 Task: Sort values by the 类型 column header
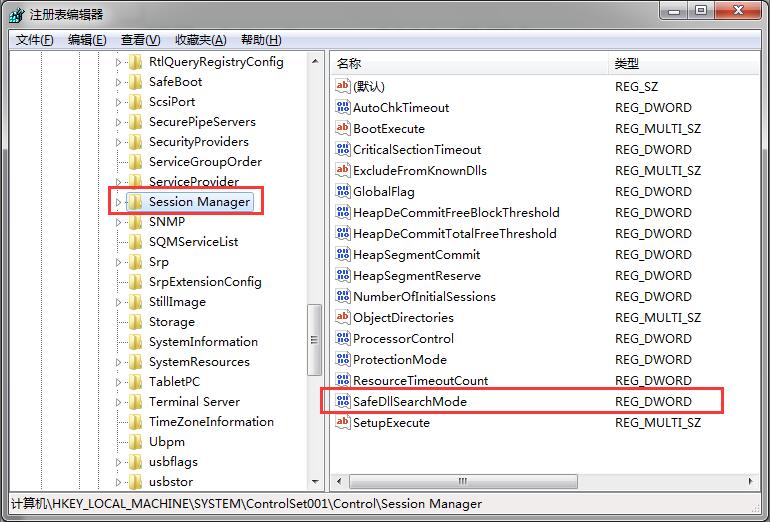point(684,63)
